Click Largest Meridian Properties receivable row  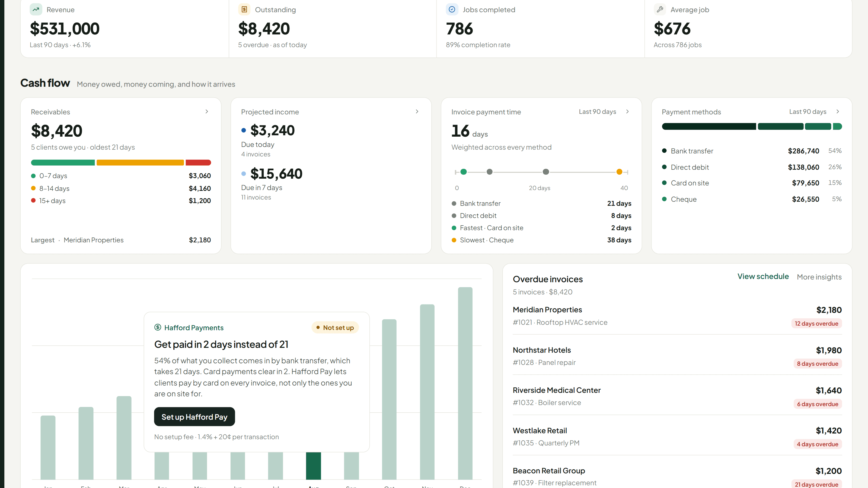[x=121, y=240]
